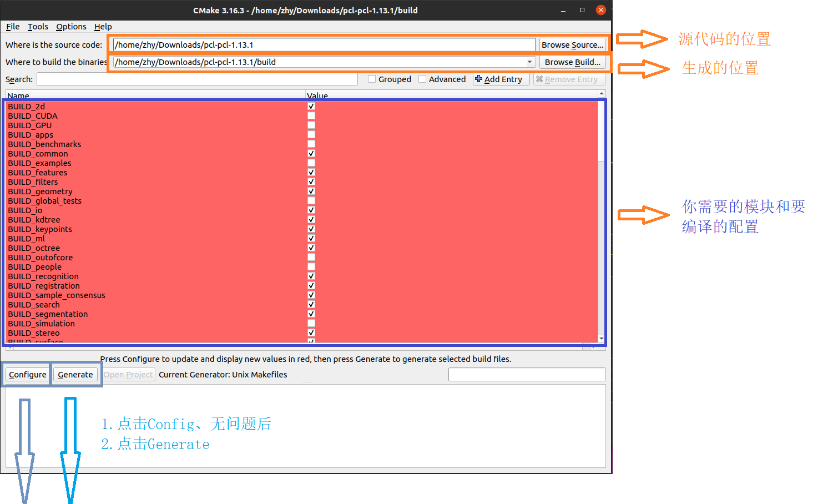Uncheck BUILD_io checkbox
The width and height of the screenshot is (828, 504).
coord(311,210)
